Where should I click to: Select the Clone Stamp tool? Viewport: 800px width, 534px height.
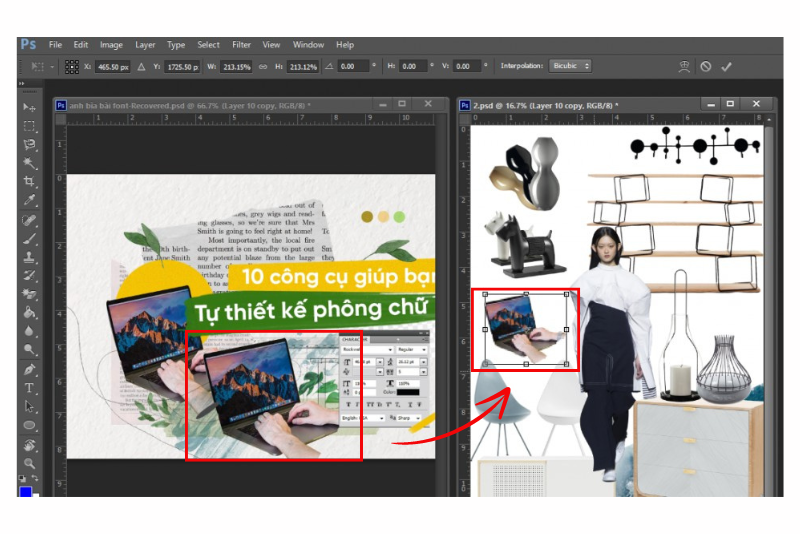(x=29, y=257)
